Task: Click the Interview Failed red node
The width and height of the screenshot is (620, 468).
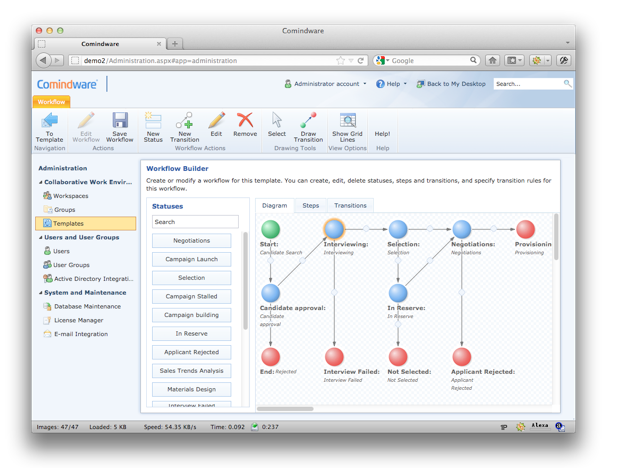Action: [x=335, y=357]
